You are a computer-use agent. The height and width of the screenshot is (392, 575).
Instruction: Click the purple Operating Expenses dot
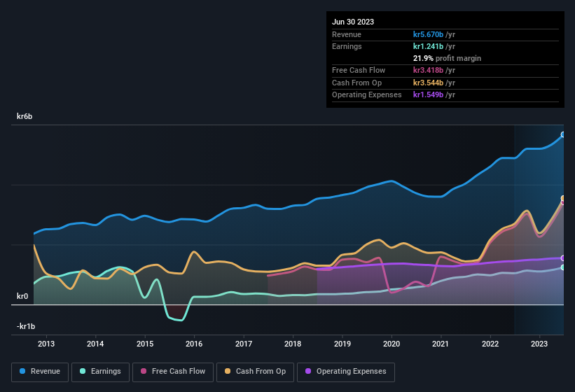click(x=309, y=372)
